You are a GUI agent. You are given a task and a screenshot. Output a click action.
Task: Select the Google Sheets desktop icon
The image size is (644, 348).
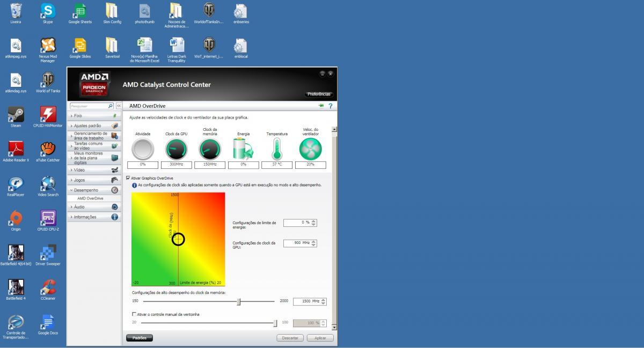pyautogui.click(x=80, y=13)
